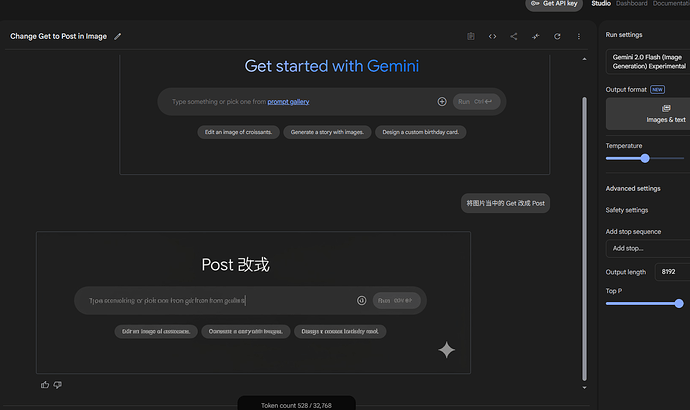Open the Dashboard tab
This screenshot has width=690, height=410.
pyautogui.click(x=631, y=4)
